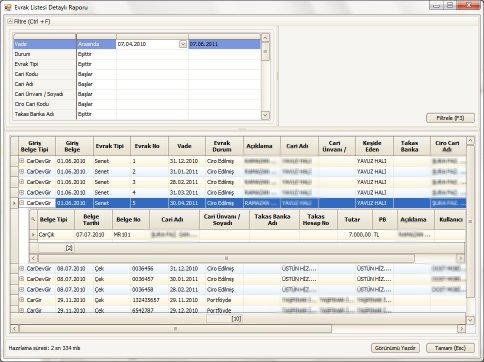The width and height of the screenshot is (484, 362).
Task: Click the search icon in detail grid corner
Action: click(x=33, y=220)
